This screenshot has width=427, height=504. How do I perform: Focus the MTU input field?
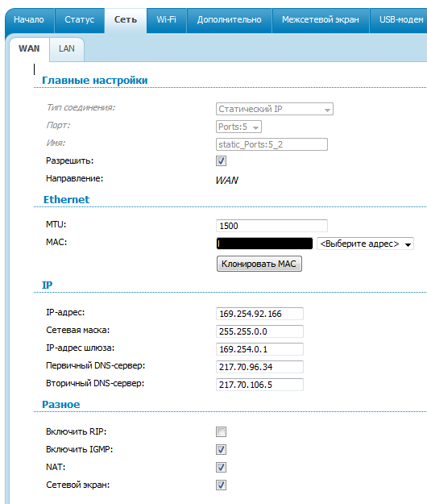click(272, 226)
